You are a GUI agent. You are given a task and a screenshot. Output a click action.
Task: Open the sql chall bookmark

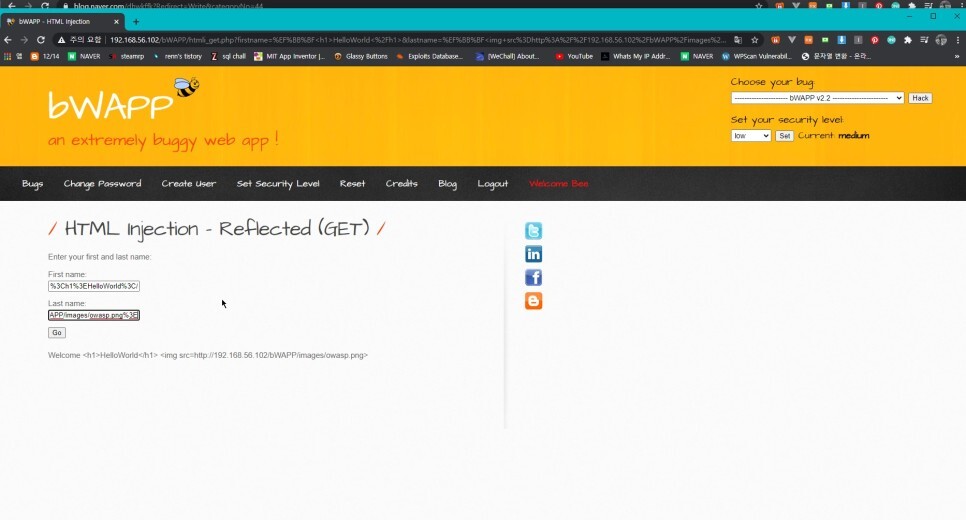click(228, 56)
